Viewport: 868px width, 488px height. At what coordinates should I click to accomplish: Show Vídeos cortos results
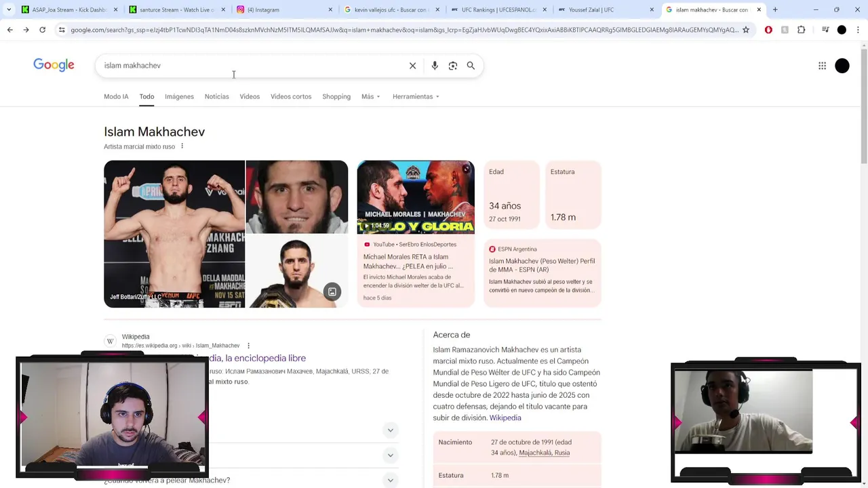click(291, 96)
